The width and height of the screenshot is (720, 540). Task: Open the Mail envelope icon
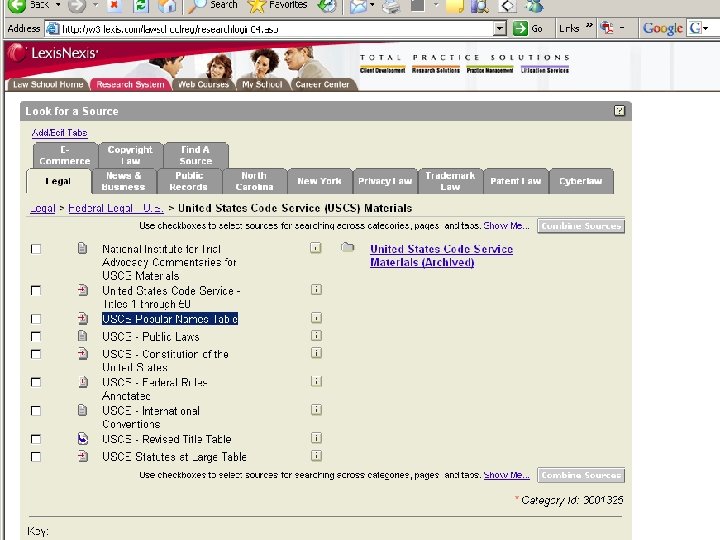[358, 6]
